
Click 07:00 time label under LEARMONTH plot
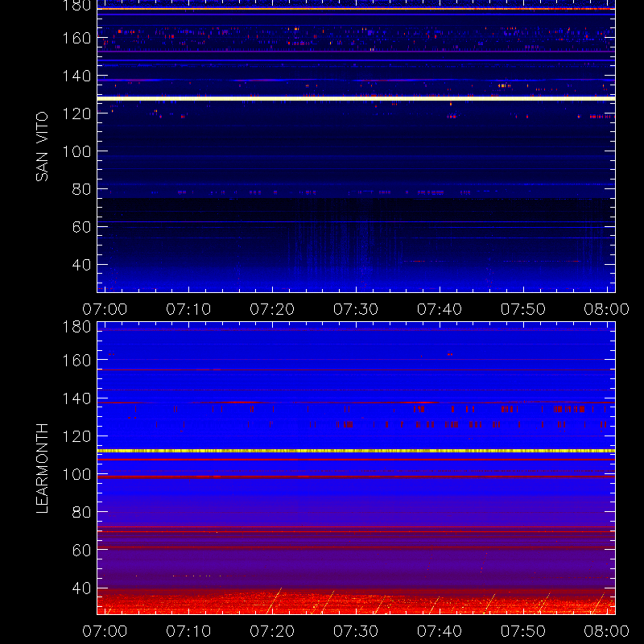point(105,631)
